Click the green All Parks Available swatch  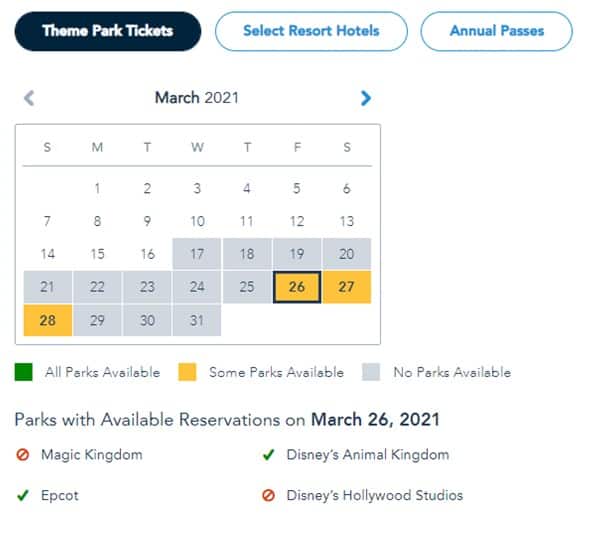click(24, 372)
